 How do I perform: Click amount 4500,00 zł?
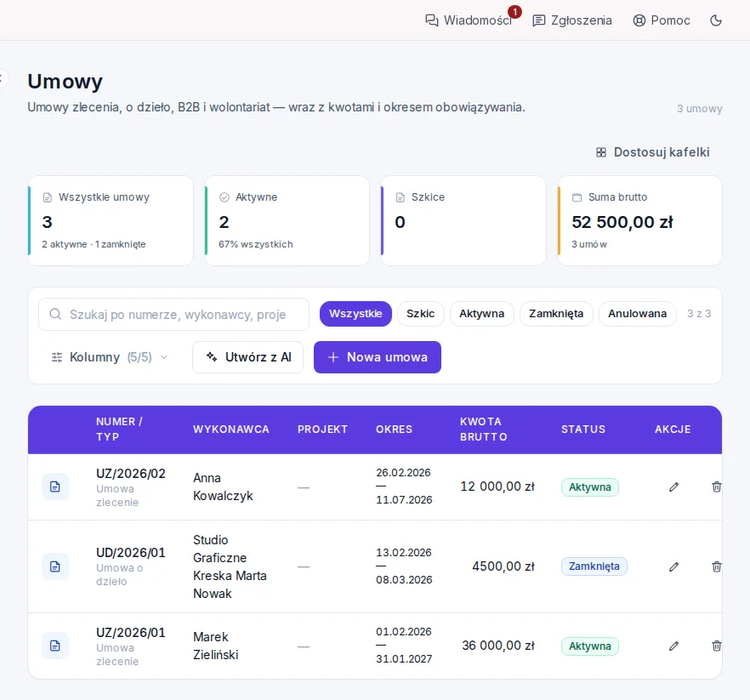point(503,566)
